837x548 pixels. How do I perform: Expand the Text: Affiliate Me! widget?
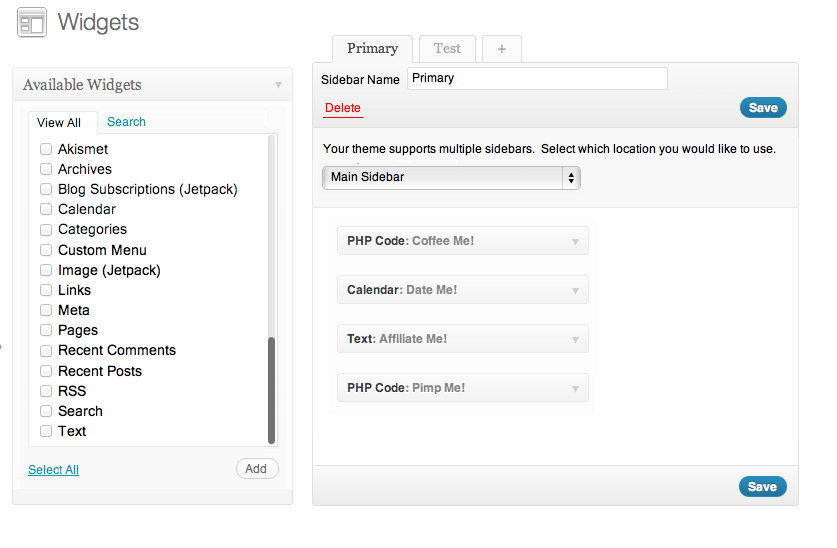[x=575, y=339]
